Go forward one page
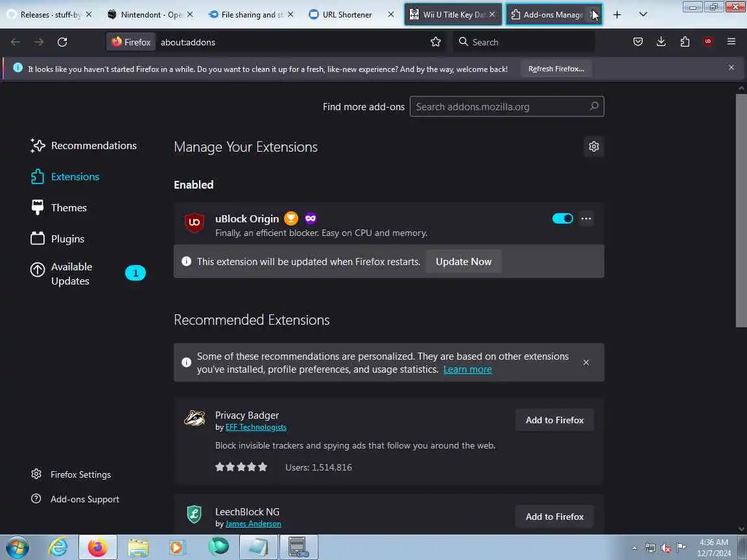The height and width of the screenshot is (560, 747). 39,42
